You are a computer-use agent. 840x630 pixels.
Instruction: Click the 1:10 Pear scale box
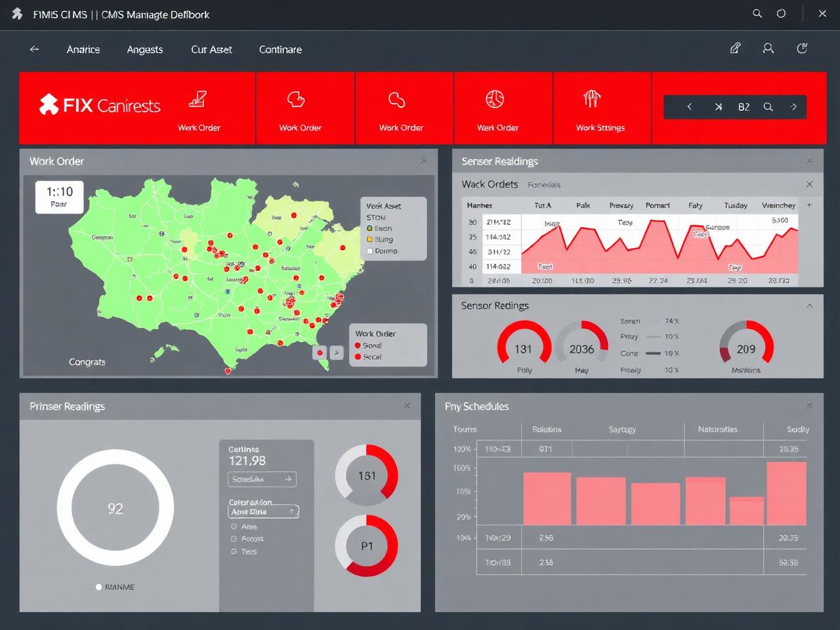(x=59, y=197)
